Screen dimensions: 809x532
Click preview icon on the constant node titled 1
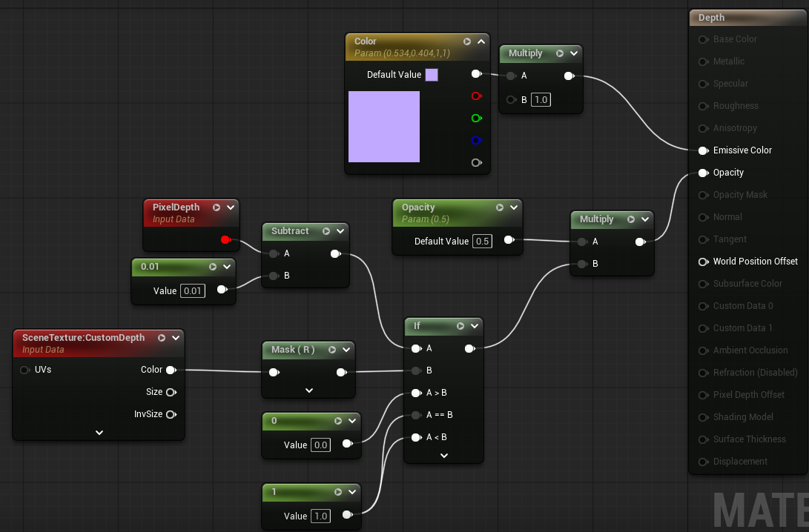[338, 492]
